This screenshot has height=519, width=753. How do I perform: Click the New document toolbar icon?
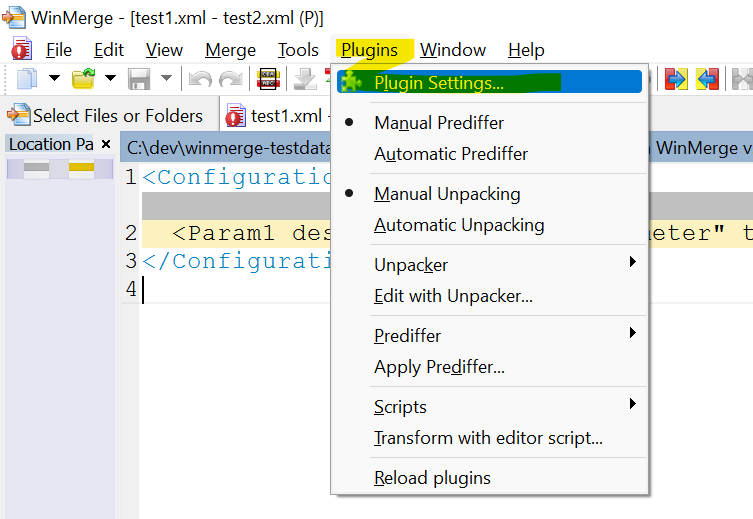[x=27, y=79]
